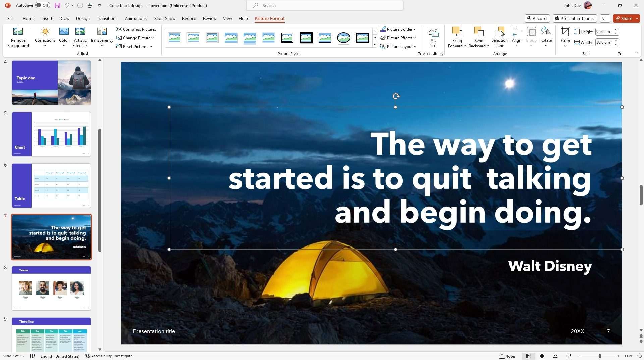
Task: Undo the last action
Action: point(67,5)
